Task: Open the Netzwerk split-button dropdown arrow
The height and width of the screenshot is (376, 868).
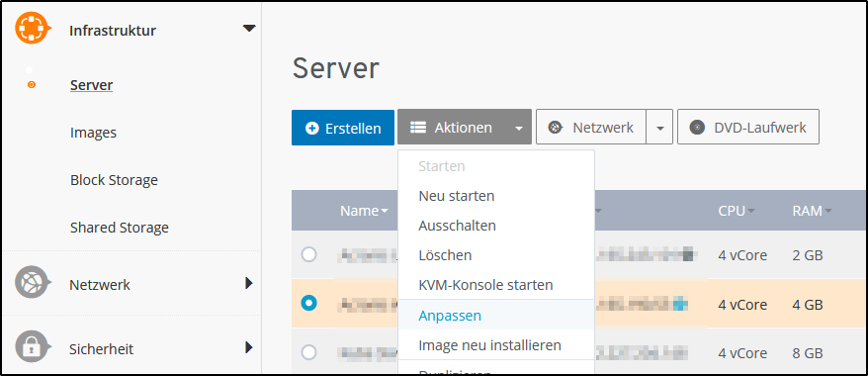Action: pos(659,128)
